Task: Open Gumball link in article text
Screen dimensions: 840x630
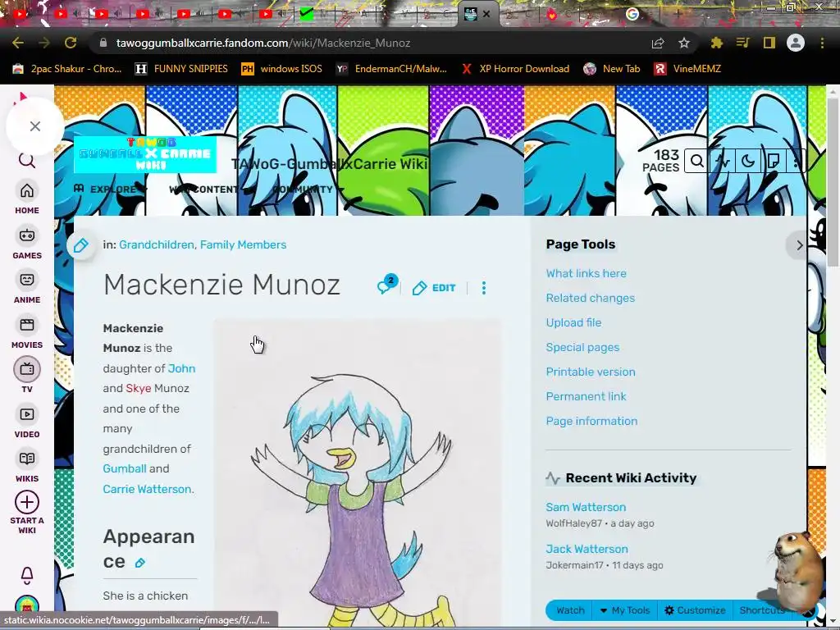Action: coord(125,468)
